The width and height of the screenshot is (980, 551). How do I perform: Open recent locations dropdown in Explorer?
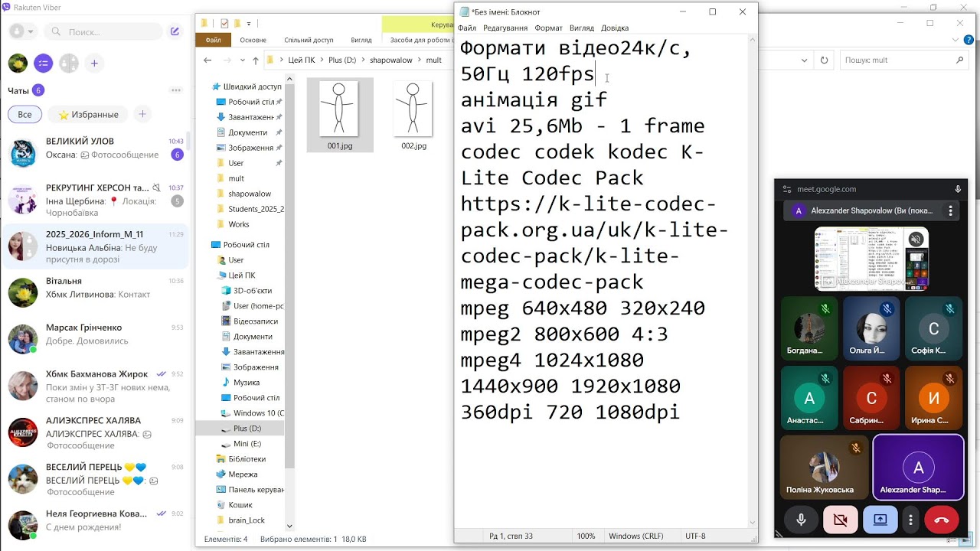coord(243,60)
